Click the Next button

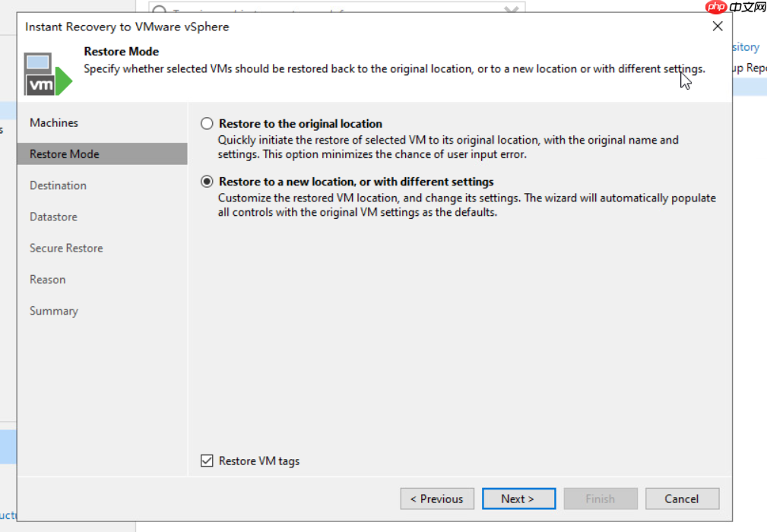(x=518, y=499)
